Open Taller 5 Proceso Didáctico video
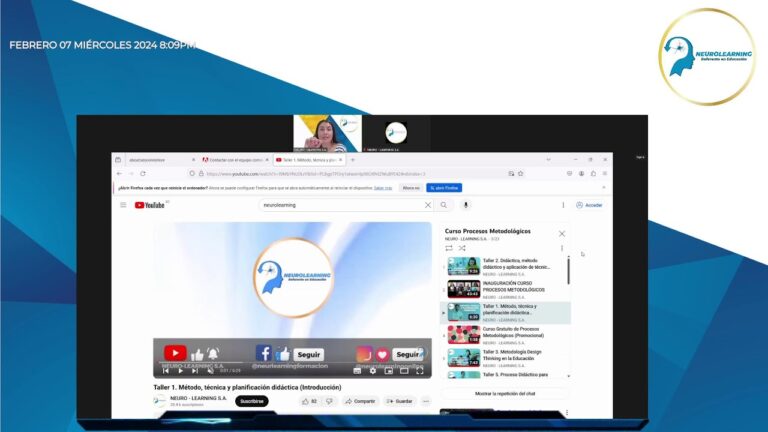This screenshot has height=432, width=768. [505, 375]
